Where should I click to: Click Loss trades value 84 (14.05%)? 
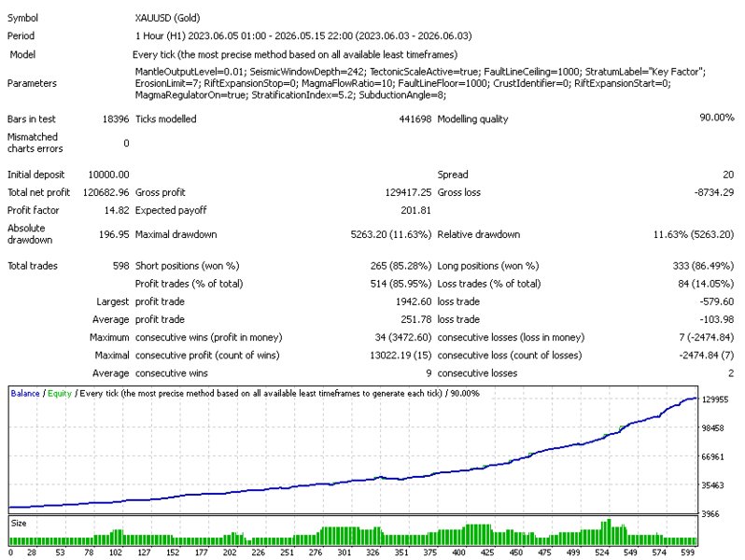706,284
